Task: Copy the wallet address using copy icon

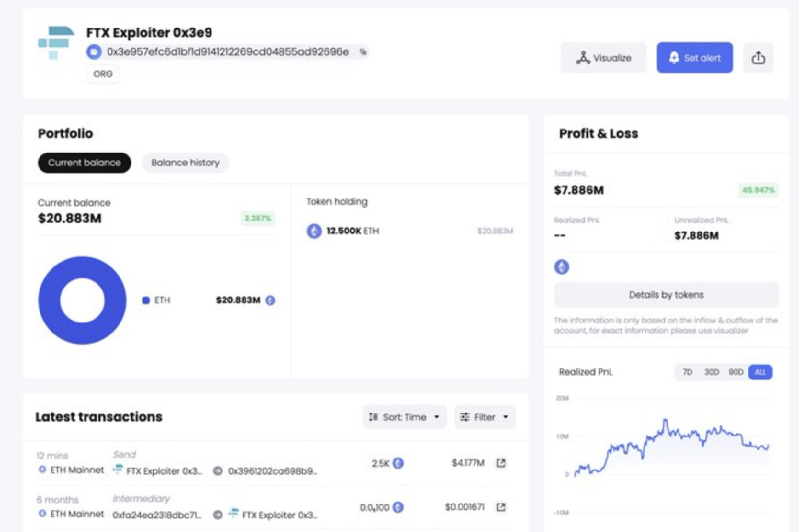Action: click(x=363, y=52)
